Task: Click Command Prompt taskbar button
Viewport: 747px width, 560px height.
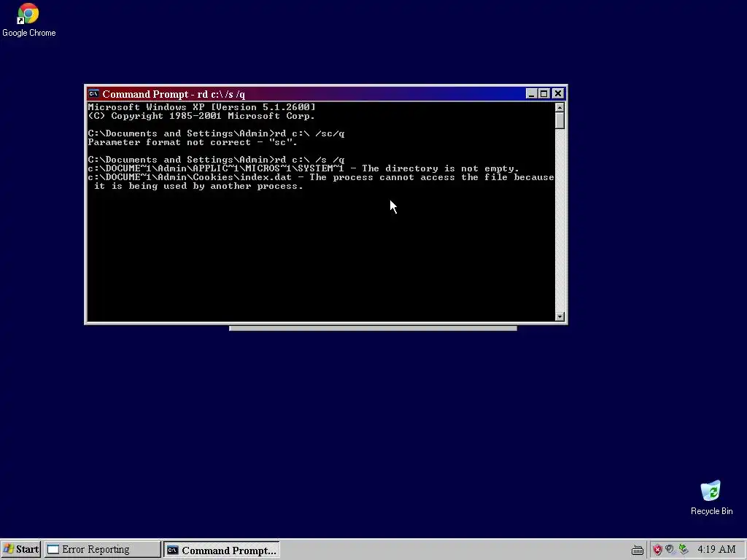Action: [x=222, y=550]
